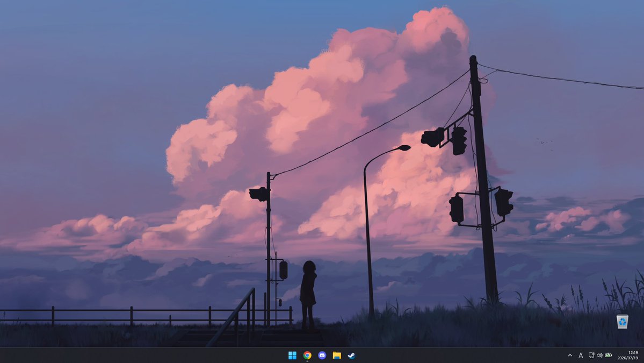The height and width of the screenshot is (363, 644).
Task: Open the Windows Start menu
Action: [x=292, y=355]
